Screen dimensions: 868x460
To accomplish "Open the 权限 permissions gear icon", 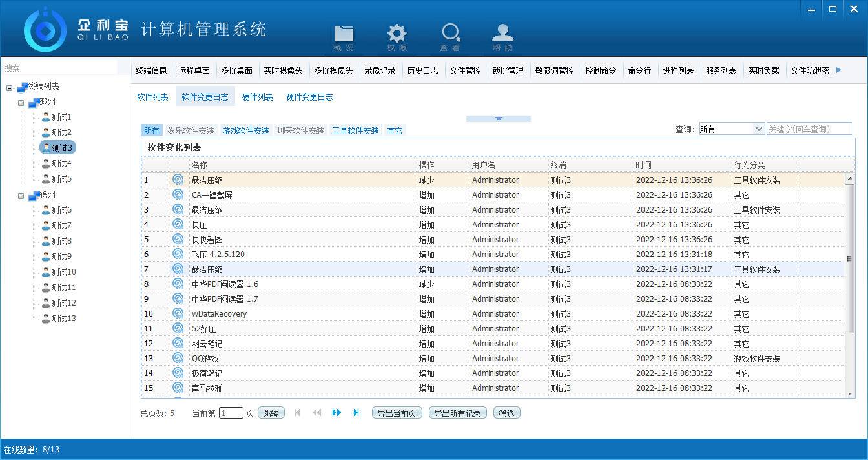I will [x=397, y=37].
